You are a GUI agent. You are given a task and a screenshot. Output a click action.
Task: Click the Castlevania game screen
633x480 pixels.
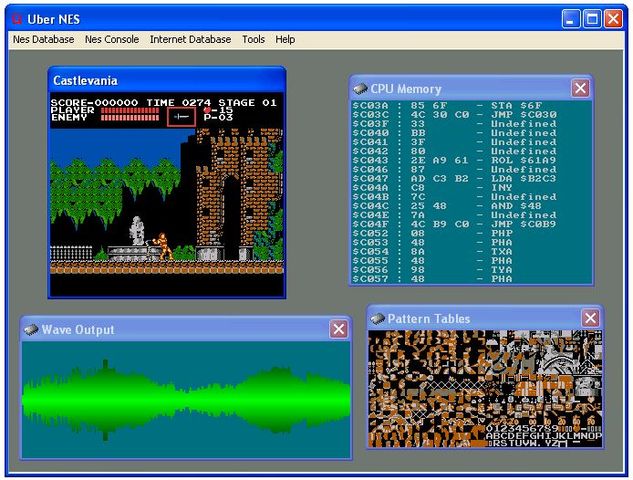coord(167,195)
